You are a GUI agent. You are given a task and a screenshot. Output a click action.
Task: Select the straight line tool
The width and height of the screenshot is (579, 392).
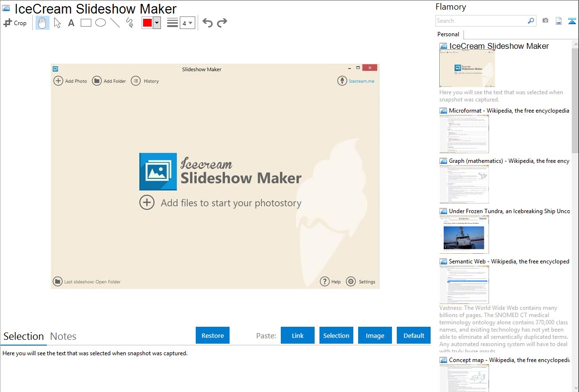(115, 23)
